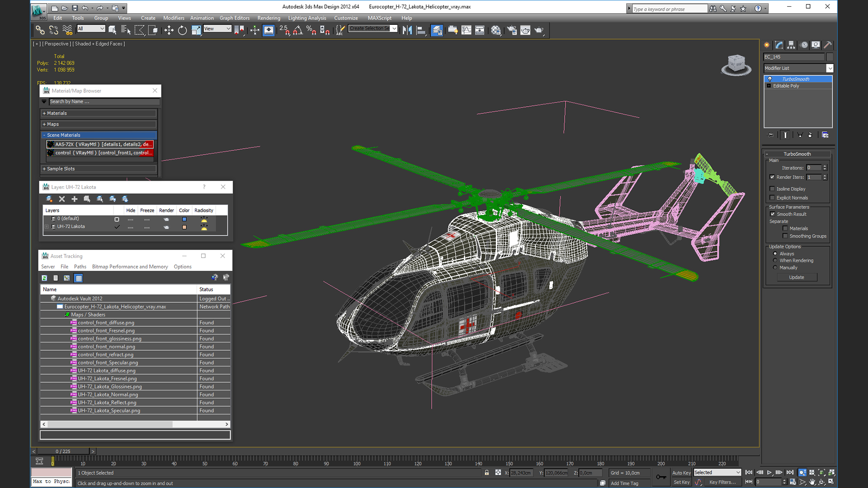868x488 pixels.
Task: Click the Unlink Selection tool
Action: 53,30
